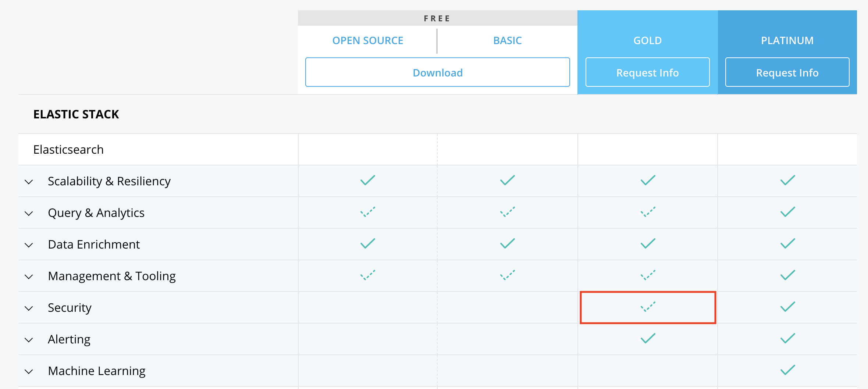The height and width of the screenshot is (389, 868).
Task: Click Platinum checkmark for Security
Action: click(788, 307)
